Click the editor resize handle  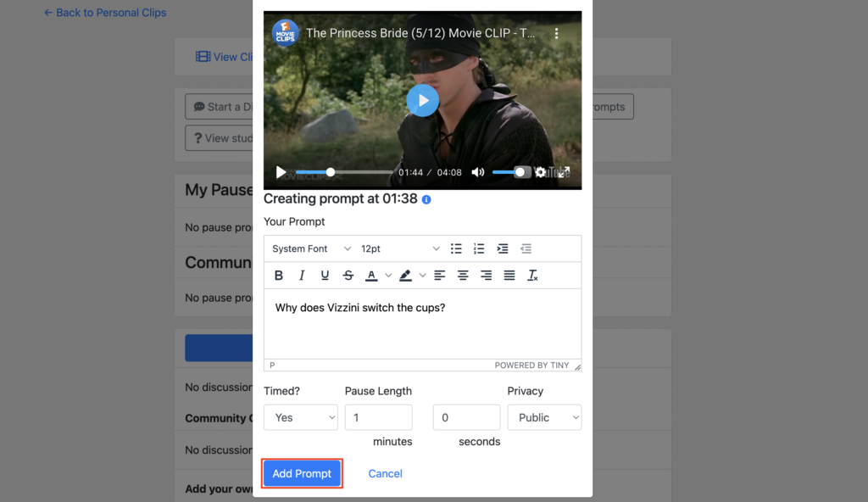[x=577, y=367]
